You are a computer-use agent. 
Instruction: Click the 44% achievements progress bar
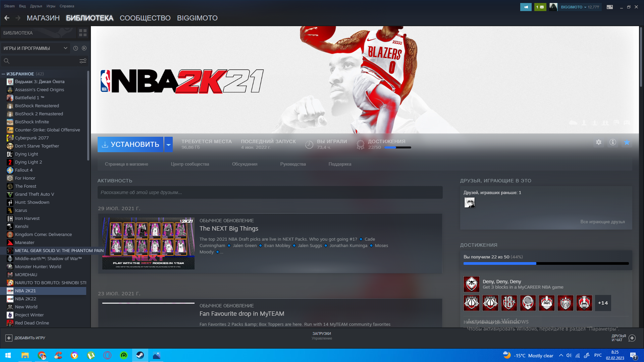point(546,263)
